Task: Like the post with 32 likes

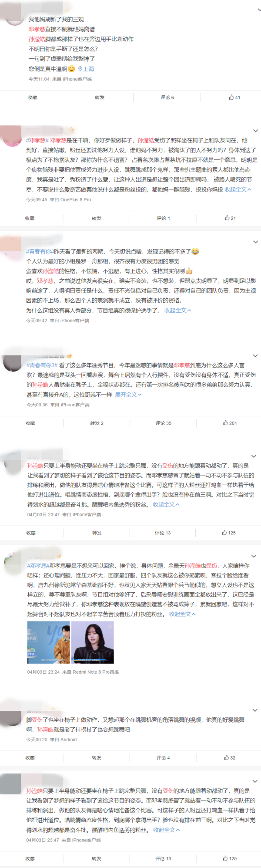Action: pyautogui.click(x=230, y=757)
